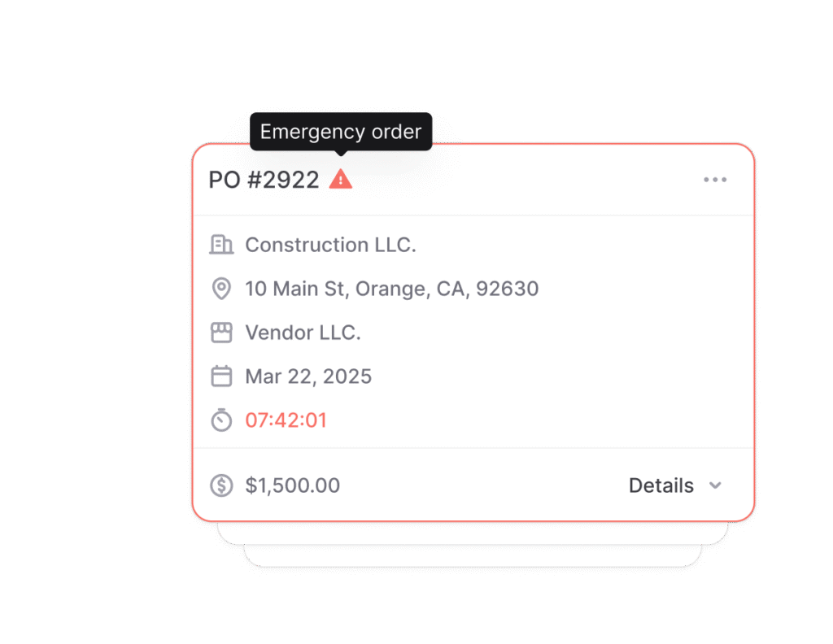Select the company building icon beside Construction LLC
Viewport: 833px width, 644px height.
pos(221,244)
